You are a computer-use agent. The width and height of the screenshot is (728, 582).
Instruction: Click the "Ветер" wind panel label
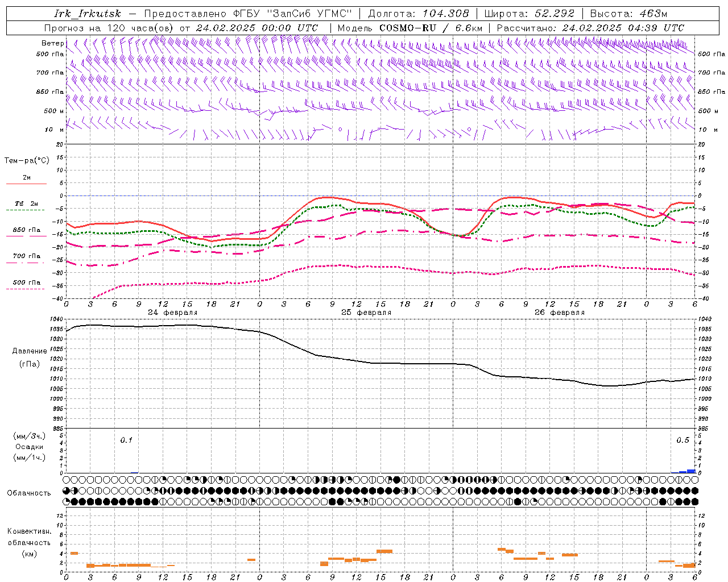click(52, 43)
